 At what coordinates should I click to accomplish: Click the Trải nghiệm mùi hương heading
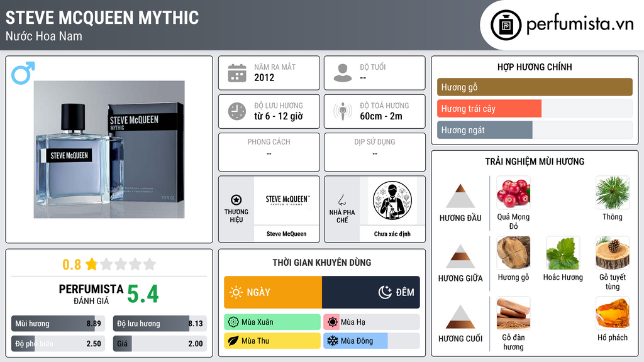click(x=535, y=162)
